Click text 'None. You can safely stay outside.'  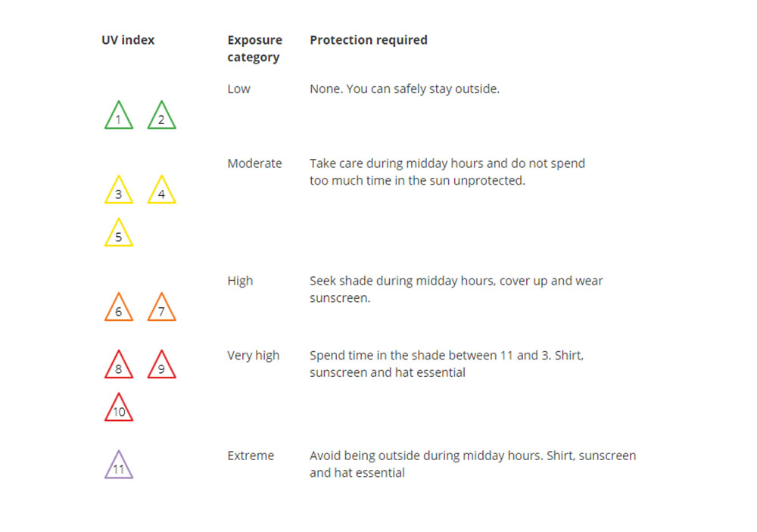[x=404, y=89]
